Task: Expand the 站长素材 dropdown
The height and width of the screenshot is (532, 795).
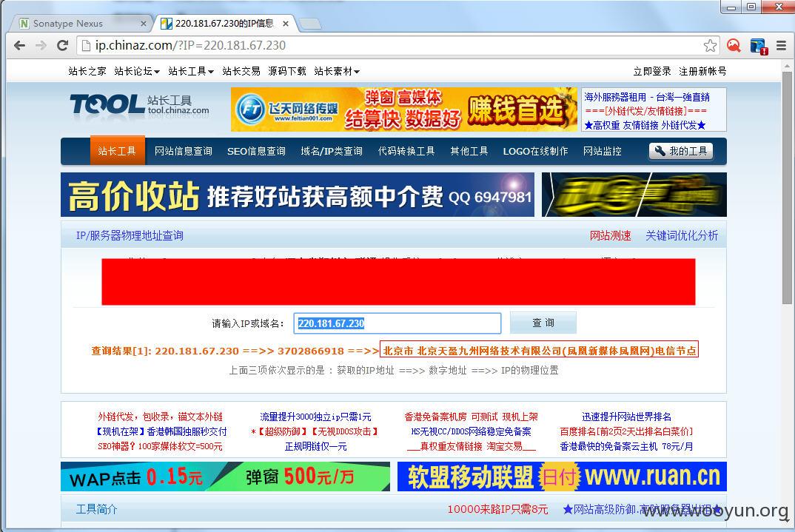Action: click(337, 71)
